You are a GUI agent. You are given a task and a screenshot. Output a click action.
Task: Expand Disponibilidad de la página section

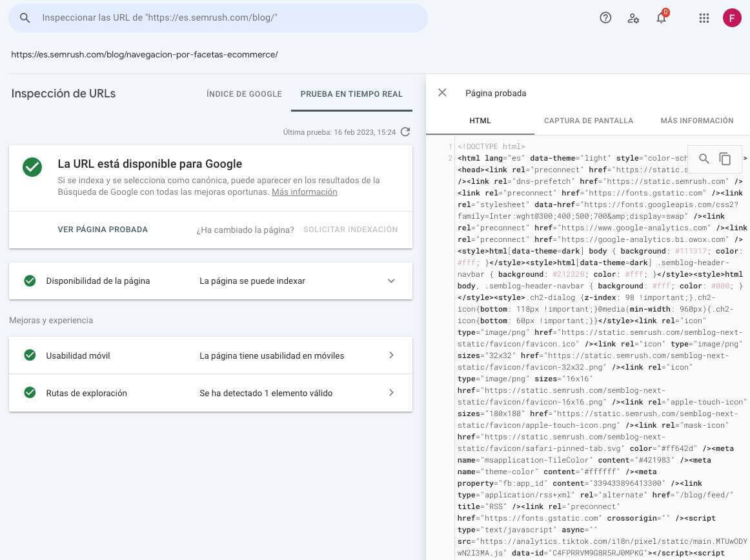coord(391,281)
